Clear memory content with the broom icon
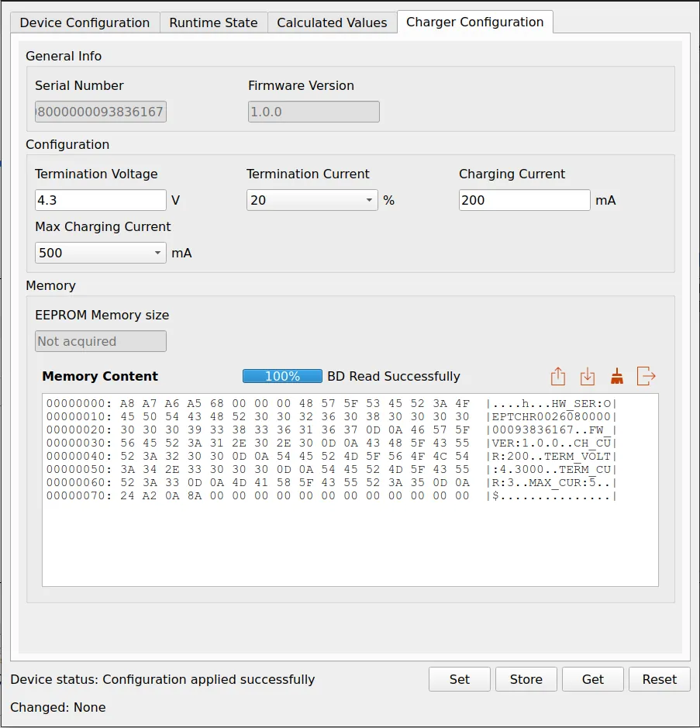Screen dimensions: 700x728 point(617,376)
